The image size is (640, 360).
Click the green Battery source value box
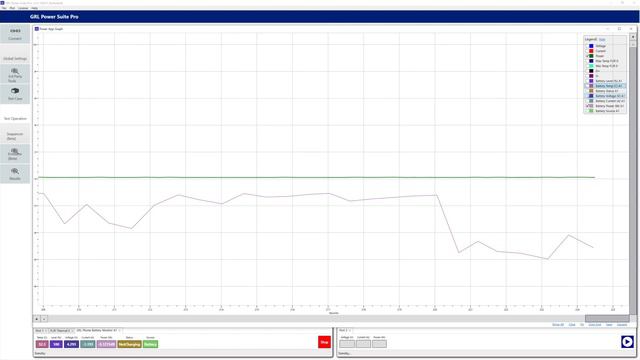(x=150, y=344)
